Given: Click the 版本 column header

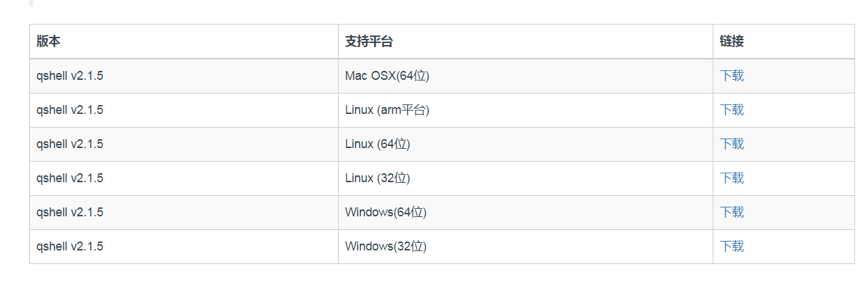Looking at the screenshot, I should (48, 42).
